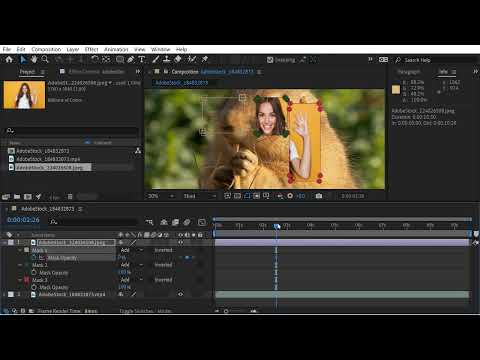
Task: Select the Pen tool
Action: [131, 60]
